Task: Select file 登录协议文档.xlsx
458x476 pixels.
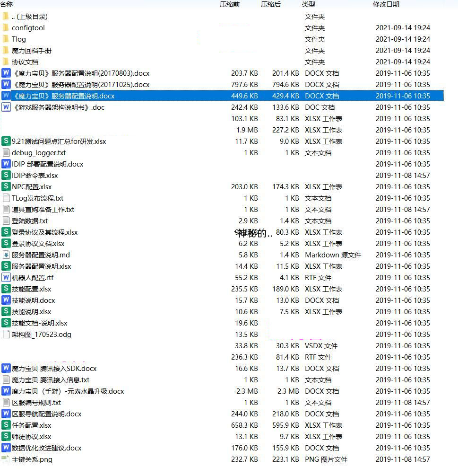Action: pos(38,244)
